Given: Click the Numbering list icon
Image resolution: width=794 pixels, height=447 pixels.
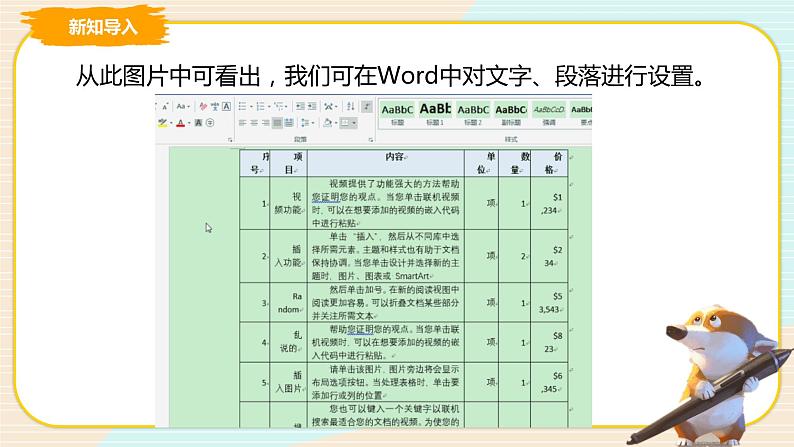Looking at the screenshot, I should [x=260, y=106].
